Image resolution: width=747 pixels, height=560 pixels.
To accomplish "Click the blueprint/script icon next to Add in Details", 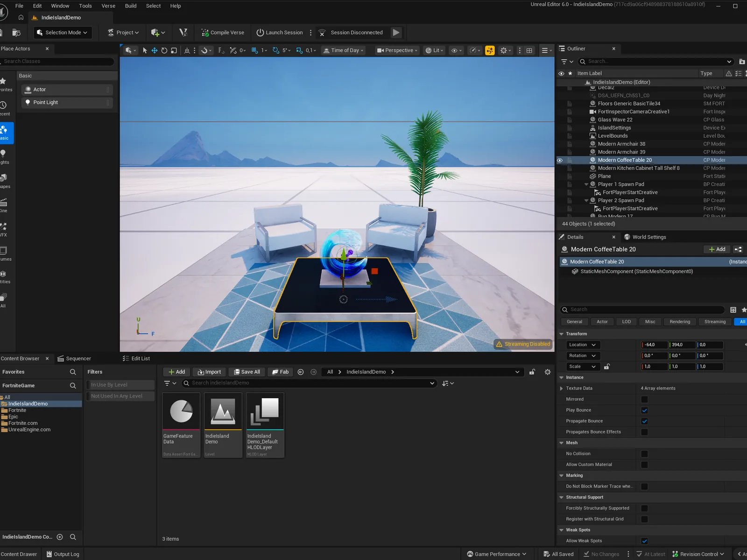I will (x=738, y=250).
